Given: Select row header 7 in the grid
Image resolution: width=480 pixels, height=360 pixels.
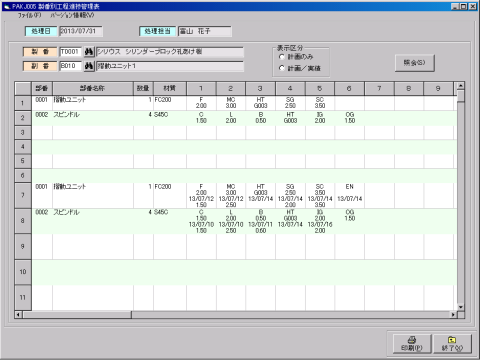Looking at the screenshot, I should coord(23,195).
